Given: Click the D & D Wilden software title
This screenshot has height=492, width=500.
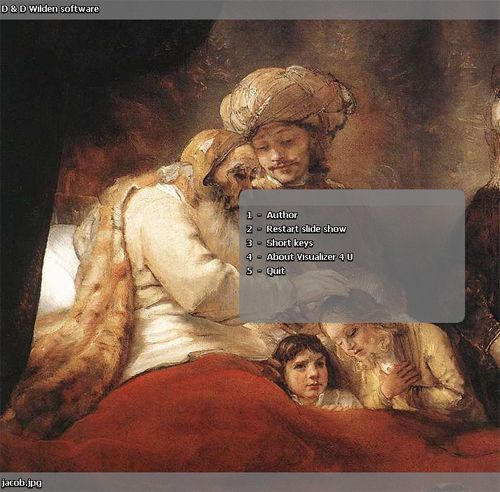Looking at the screenshot, I should 50,9.
